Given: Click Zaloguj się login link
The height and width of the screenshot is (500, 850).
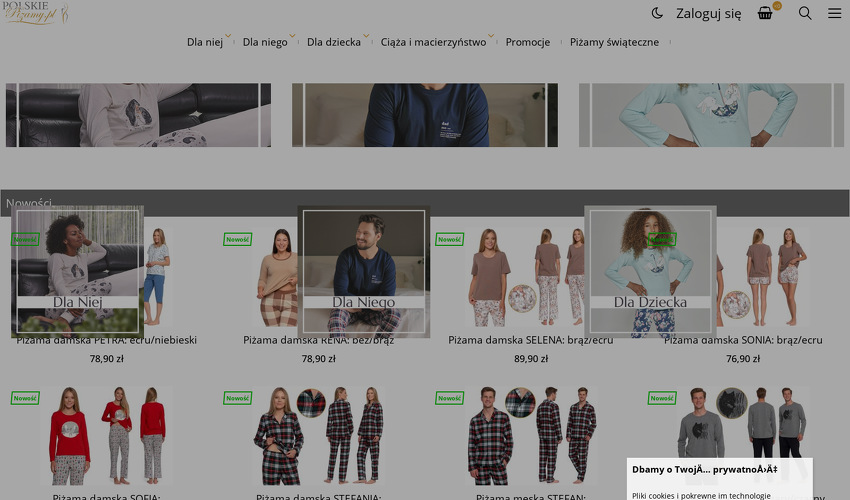Looking at the screenshot, I should pyautogui.click(x=708, y=13).
